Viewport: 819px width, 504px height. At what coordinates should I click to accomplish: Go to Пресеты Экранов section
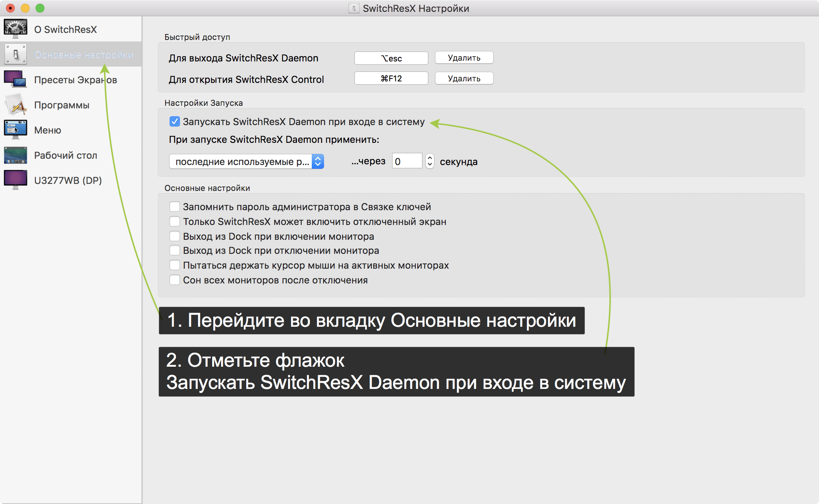click(x=71, y=80)
